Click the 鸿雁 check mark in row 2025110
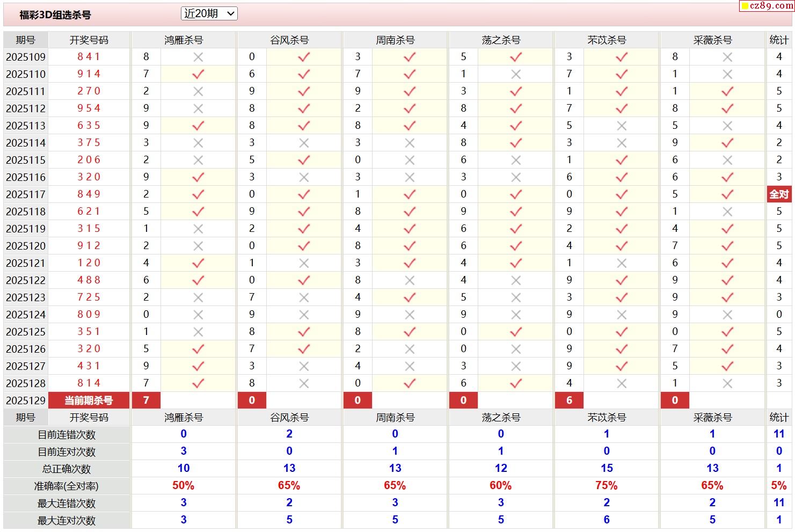795x532 pixels. pos(198,74)
